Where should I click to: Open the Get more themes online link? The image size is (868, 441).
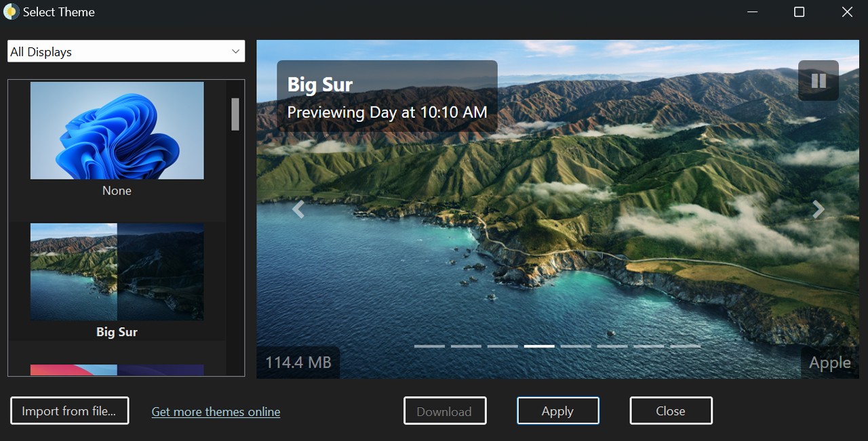click(216, 412)
